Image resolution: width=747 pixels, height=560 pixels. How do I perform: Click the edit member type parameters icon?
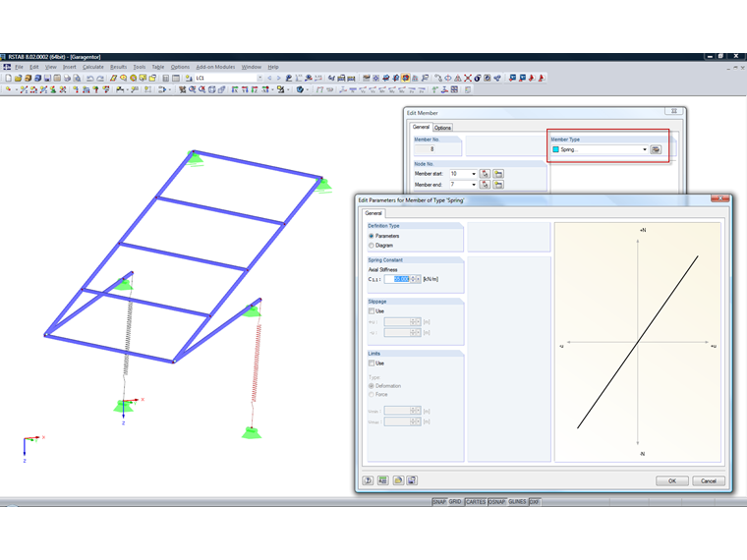(656, 149)
